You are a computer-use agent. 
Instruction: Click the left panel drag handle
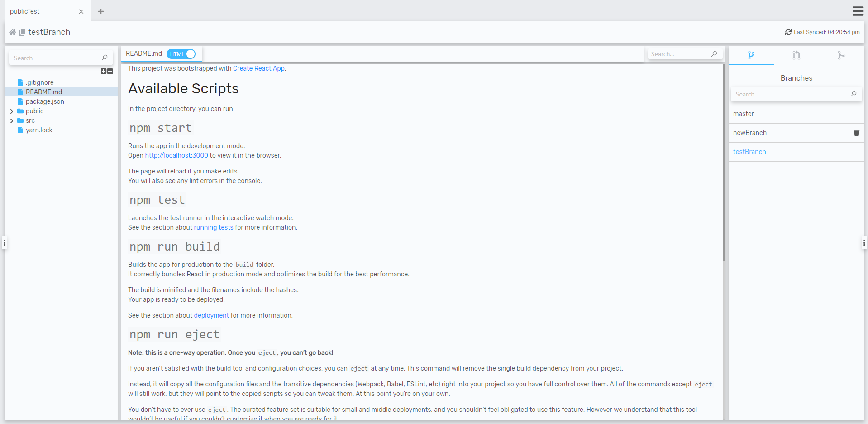[5, 243]
